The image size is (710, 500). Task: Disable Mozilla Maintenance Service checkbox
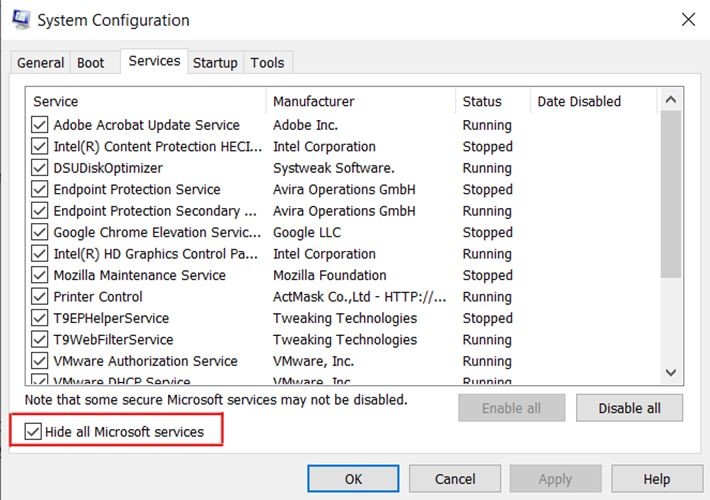(x=40, y=275)
